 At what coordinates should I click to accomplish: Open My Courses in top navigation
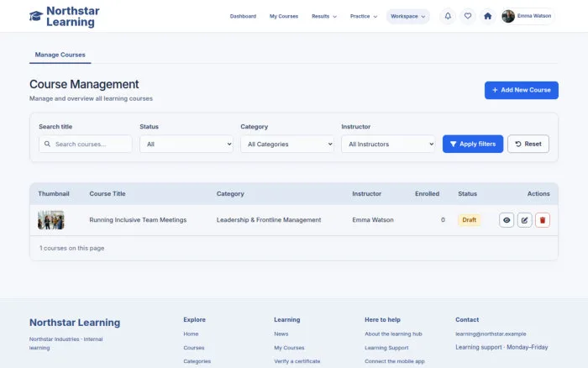284,16
